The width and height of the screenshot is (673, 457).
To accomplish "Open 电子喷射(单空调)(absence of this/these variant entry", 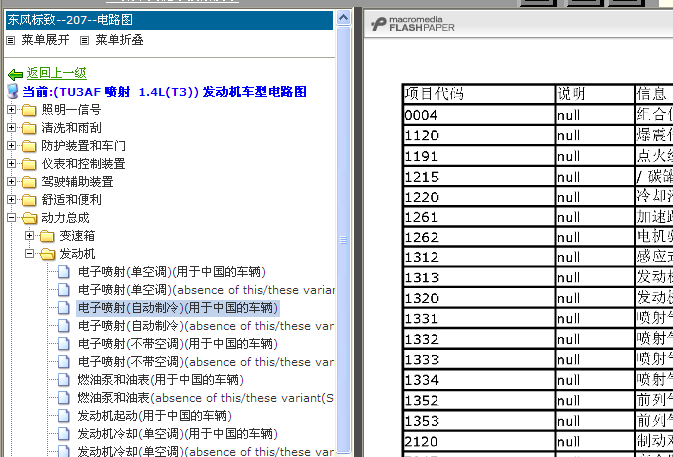I will pos(206,290).
